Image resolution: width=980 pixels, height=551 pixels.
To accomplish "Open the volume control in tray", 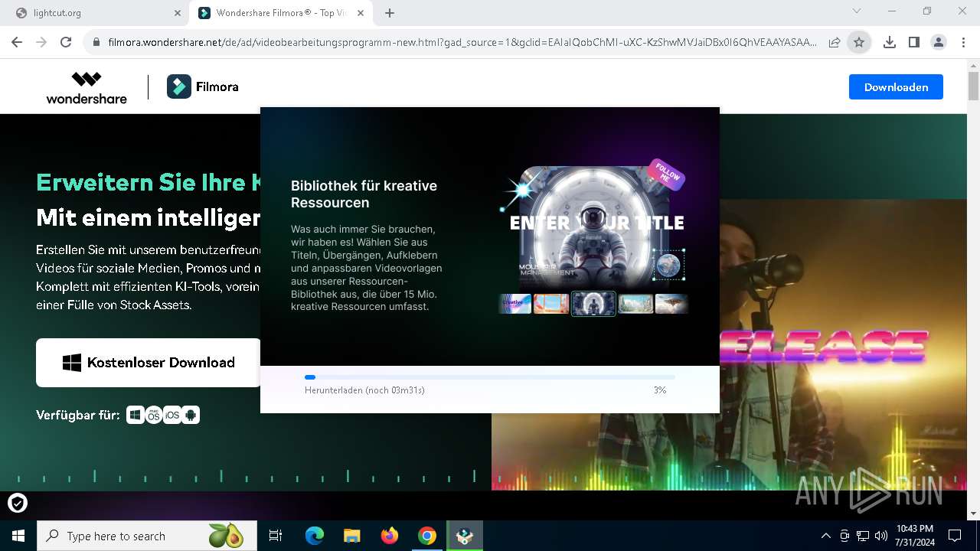I will click(881, 536).
